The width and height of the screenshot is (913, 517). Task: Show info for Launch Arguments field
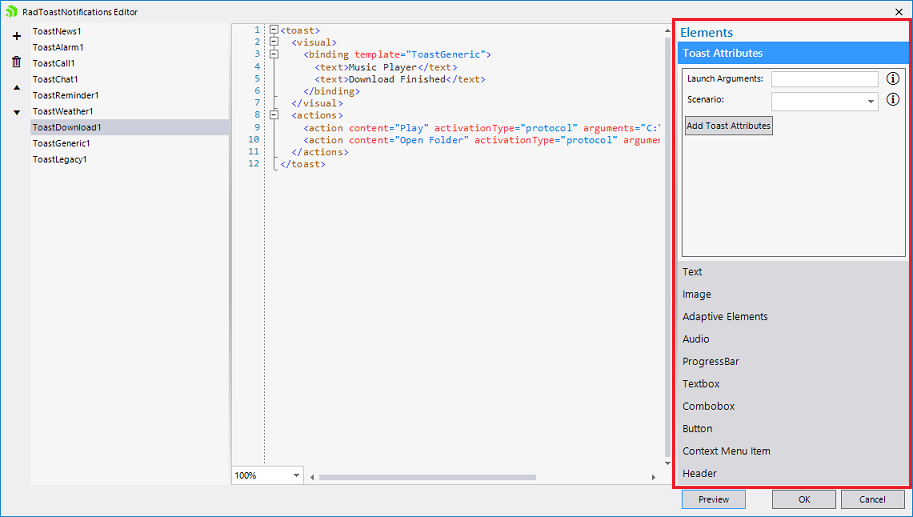pyautogui.click(x=893, y=79)
